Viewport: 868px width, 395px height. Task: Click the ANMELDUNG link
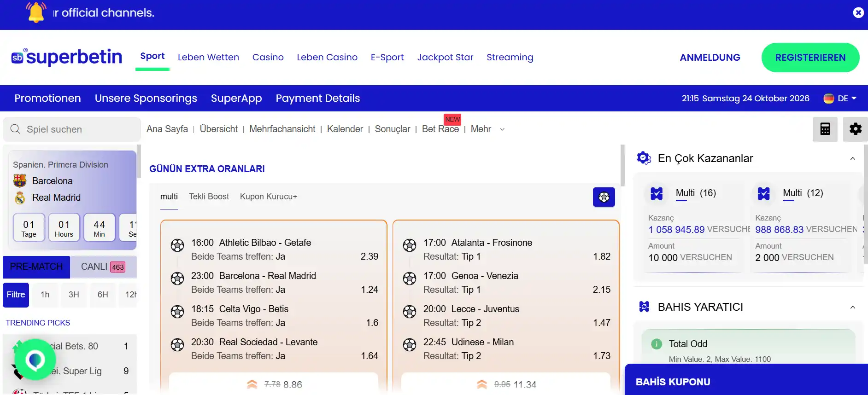pos(710,58)
